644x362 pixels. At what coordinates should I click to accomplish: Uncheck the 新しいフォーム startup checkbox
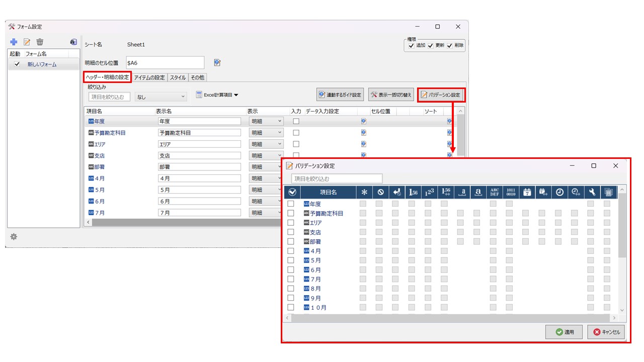point(17,64)
